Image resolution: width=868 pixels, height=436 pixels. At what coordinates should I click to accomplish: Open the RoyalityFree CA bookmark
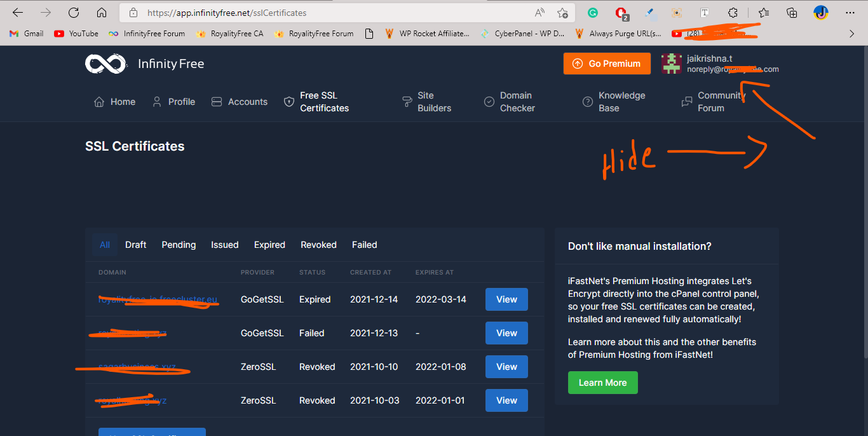coord(229,34)
